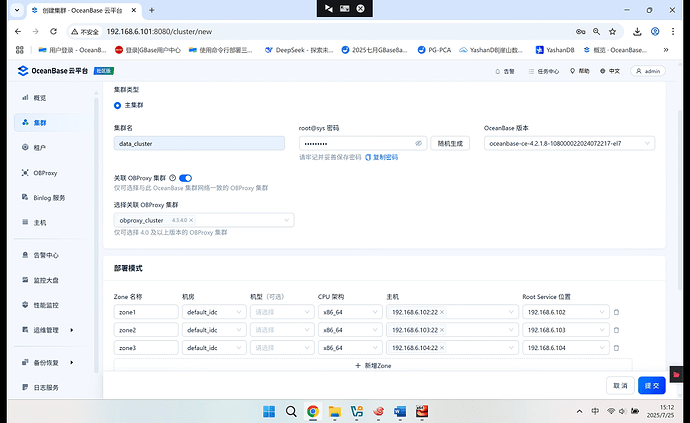Open the 选择关联 OBProxy 集群 dropdown

click(204, 220)
